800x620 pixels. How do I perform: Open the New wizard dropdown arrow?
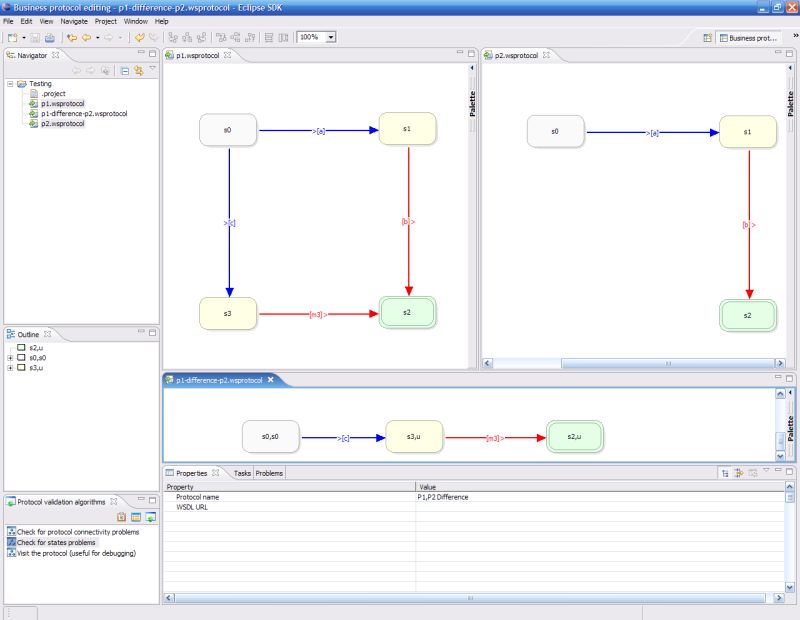pyautogui.click(x=23, y=38)
